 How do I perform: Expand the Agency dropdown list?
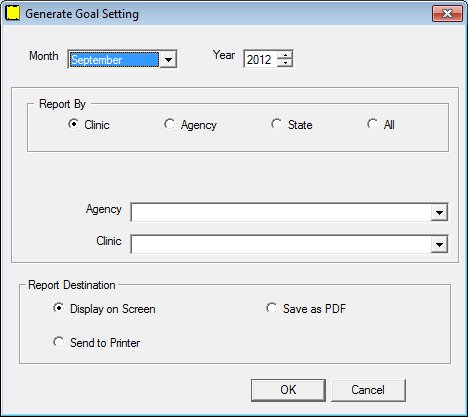(439, 212)
